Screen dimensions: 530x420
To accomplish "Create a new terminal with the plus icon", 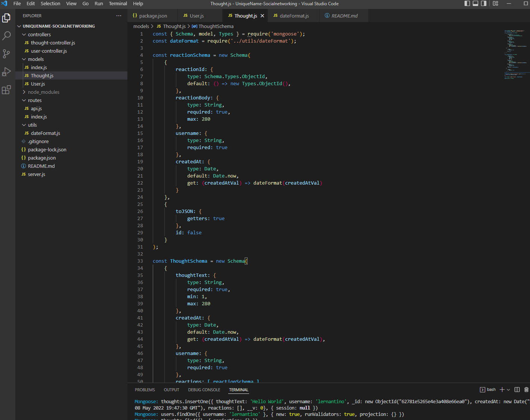I will [x=502, y=389].
